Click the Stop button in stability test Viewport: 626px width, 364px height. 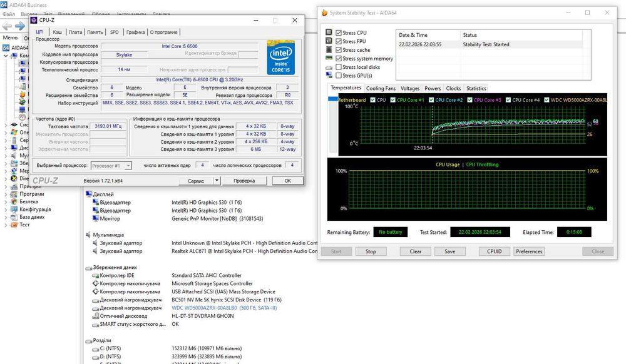[x=371, y=251]
